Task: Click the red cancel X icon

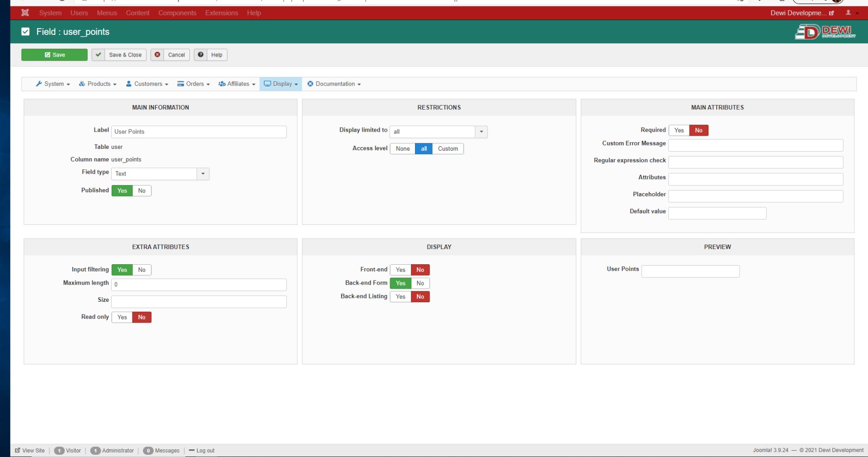Action: (x=157, y=55)
